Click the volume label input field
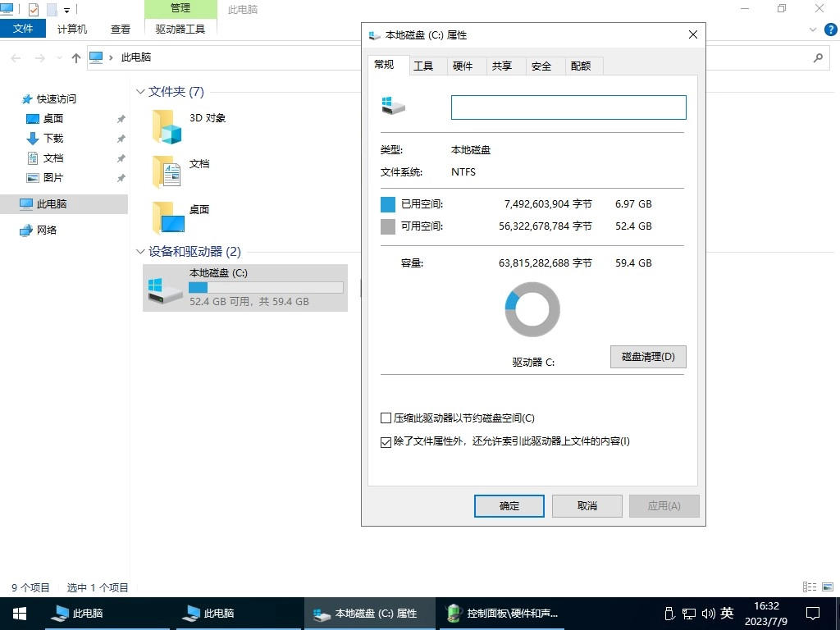Viewport: 840px width, 630px height. [568, 107]
